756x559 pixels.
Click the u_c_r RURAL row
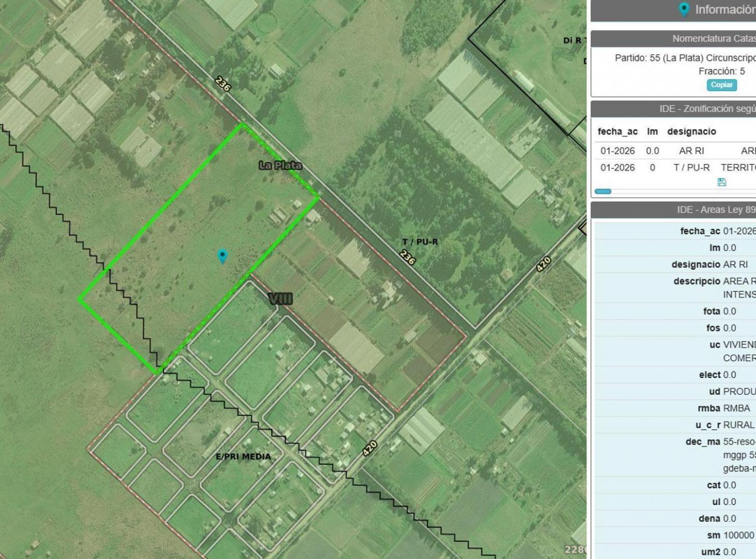click(675, 425)
